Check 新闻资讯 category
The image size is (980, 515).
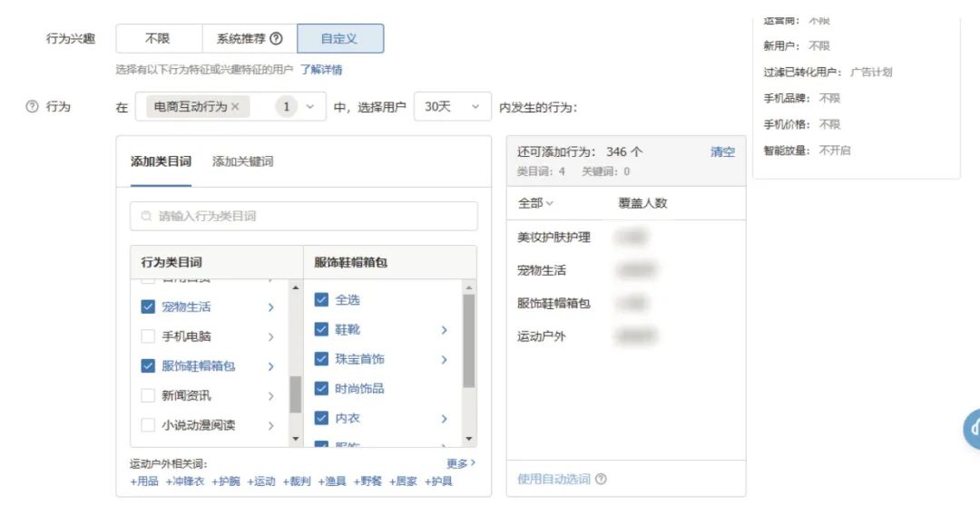[148, 395]
